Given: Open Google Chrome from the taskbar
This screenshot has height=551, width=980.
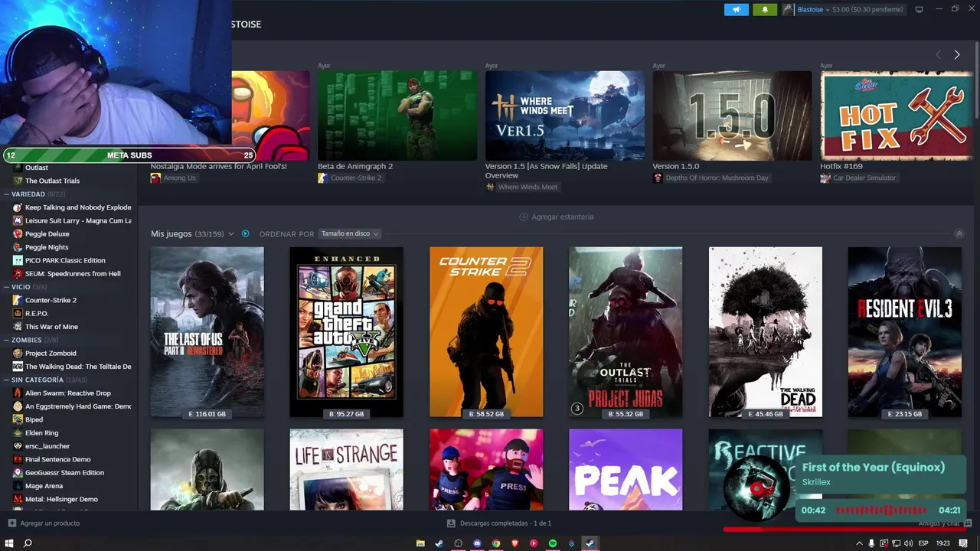Looking at the screenshot, I should pyautogui.click(x=496, y=543).
